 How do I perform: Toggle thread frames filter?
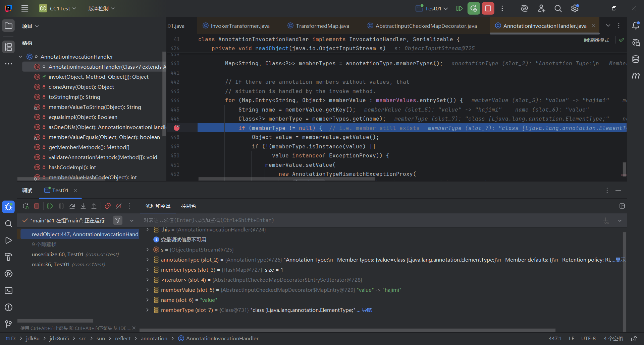tap(118, 220)
